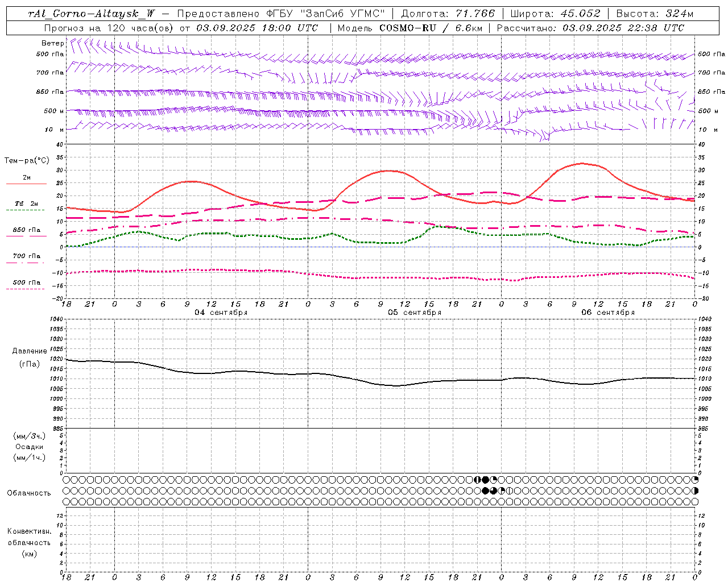728x582 pixels.
Task: Click the 06 сентября peak of red temperature curve
Action: click(x=581, y=164)
